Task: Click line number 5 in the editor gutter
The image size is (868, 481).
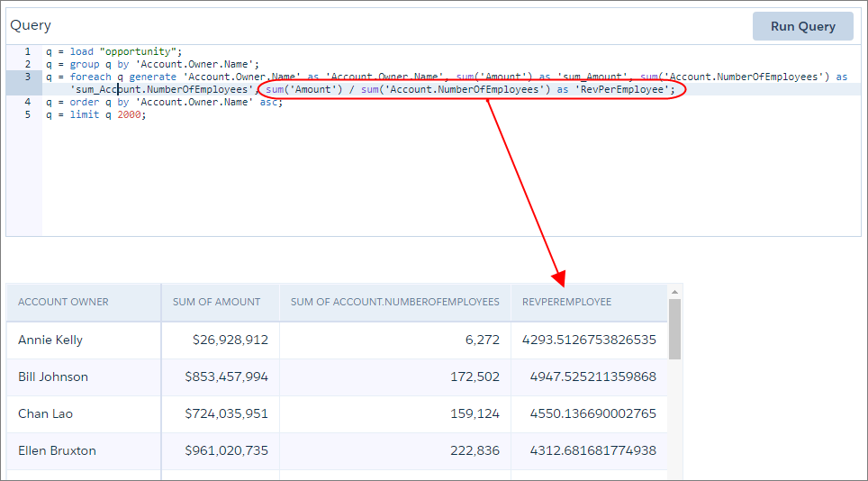Action: pos(27,115)
